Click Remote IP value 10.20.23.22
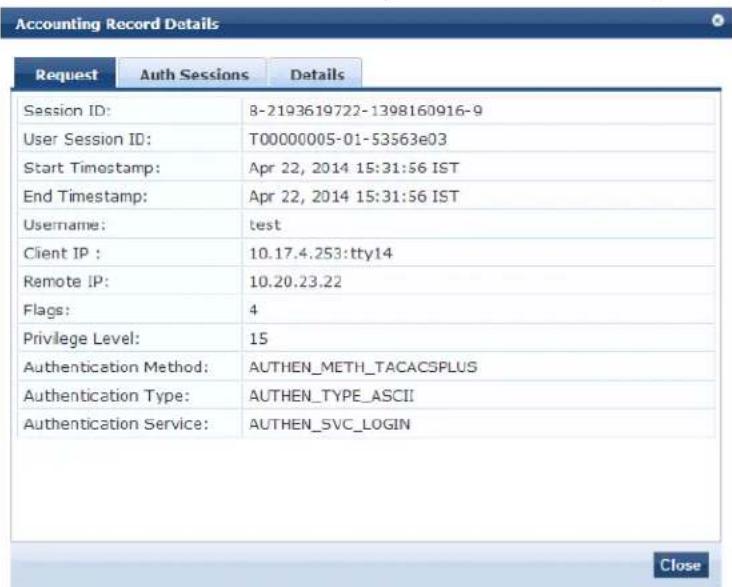 295,282
